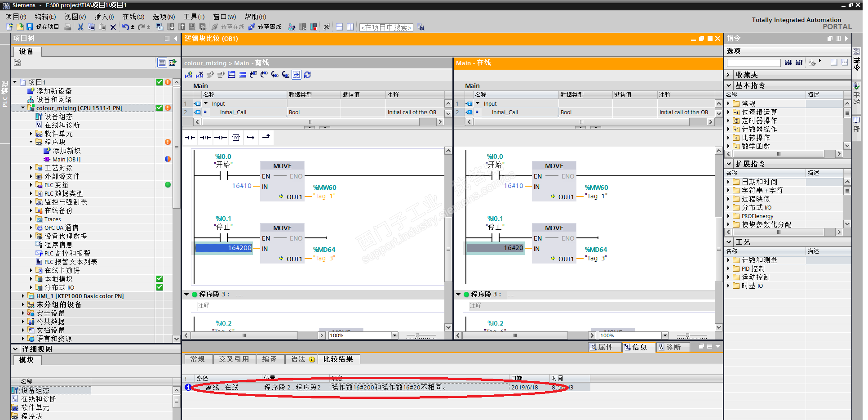Image resolution: width=868 pixels, height=420 pixels.
Task: Collapse the 详细视图 panel
Action: point(15,349)
